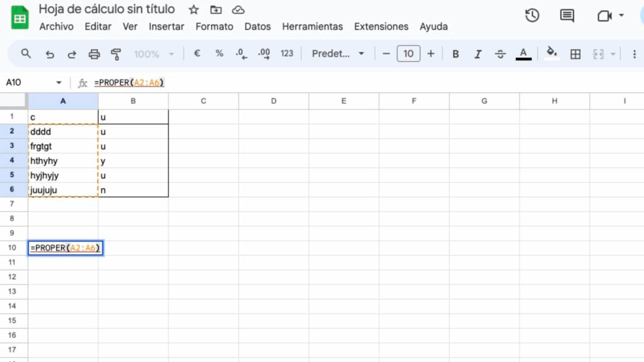644x362 pixels.
Task: Select cell containing 'frgtgt'
Action: (x=63, y=146)
